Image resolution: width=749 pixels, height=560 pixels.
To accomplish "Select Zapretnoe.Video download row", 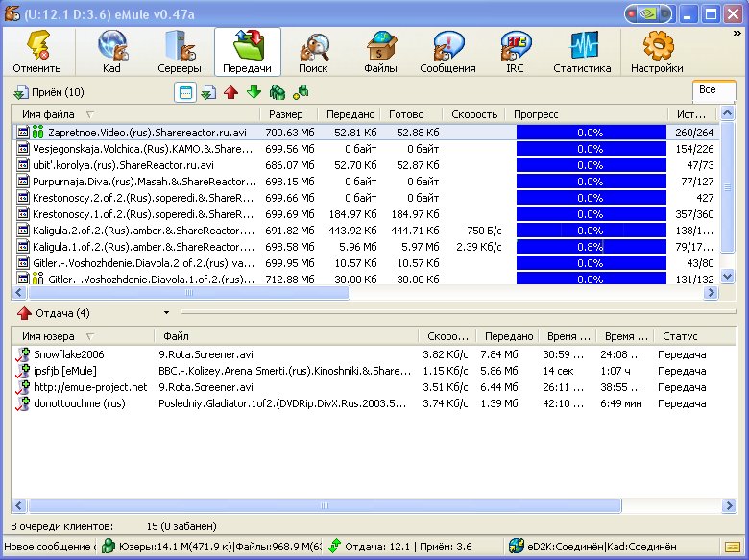I will (x=366, y=133).
